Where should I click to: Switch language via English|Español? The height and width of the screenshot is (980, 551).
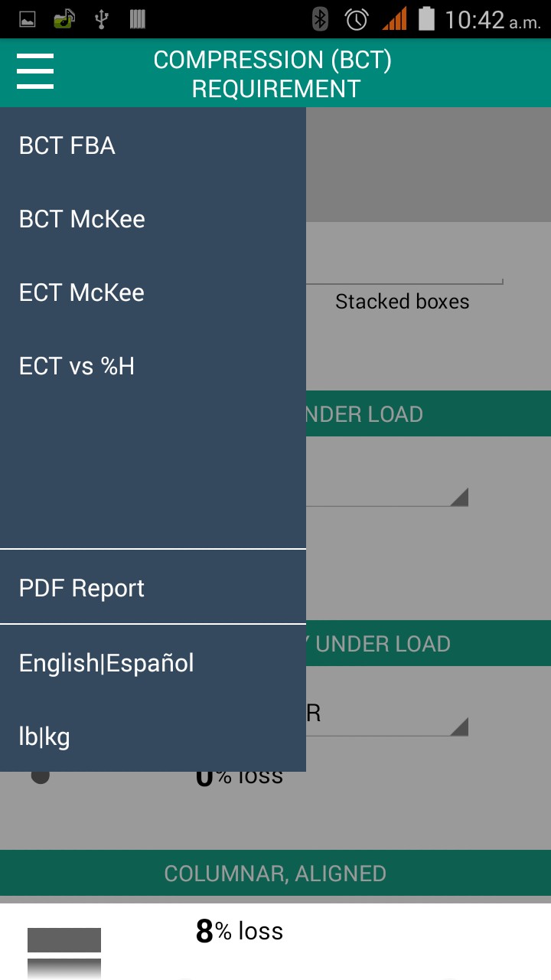tap(106, 662)
